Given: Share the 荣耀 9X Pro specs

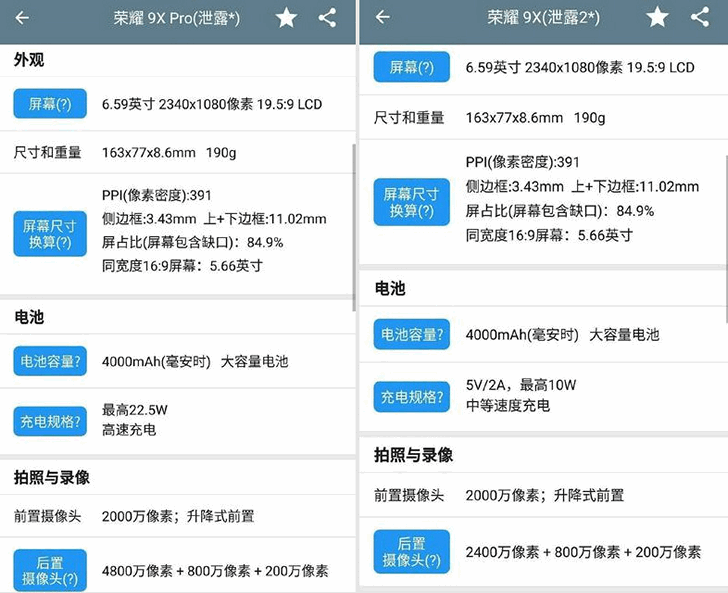Looking at the screenshot, I should point(327,18).
